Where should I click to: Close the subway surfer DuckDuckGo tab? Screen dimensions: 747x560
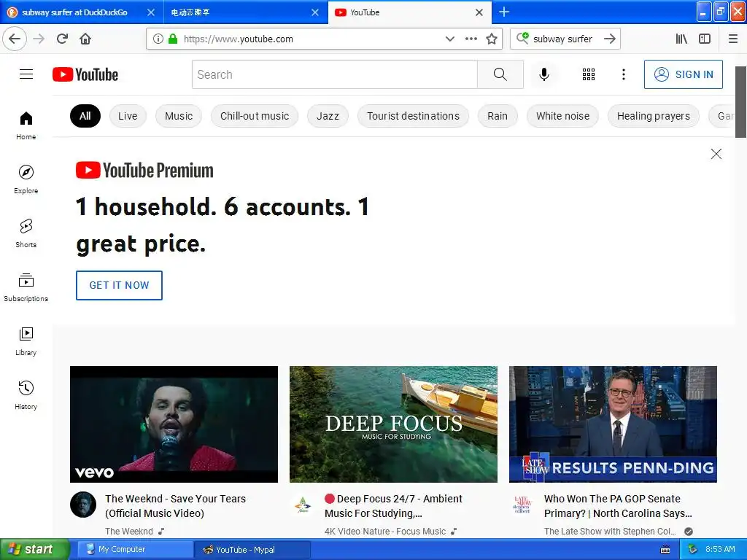coord(150,12)
